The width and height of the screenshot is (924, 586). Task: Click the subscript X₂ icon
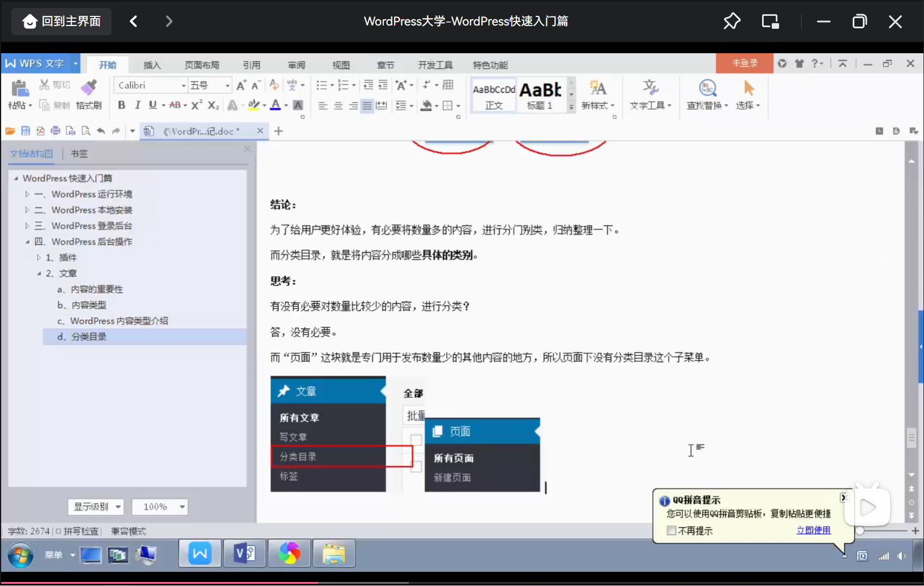[x=213, y=105]
